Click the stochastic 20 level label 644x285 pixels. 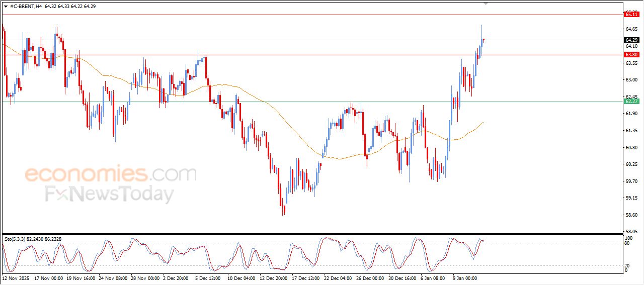click(627, 265)
